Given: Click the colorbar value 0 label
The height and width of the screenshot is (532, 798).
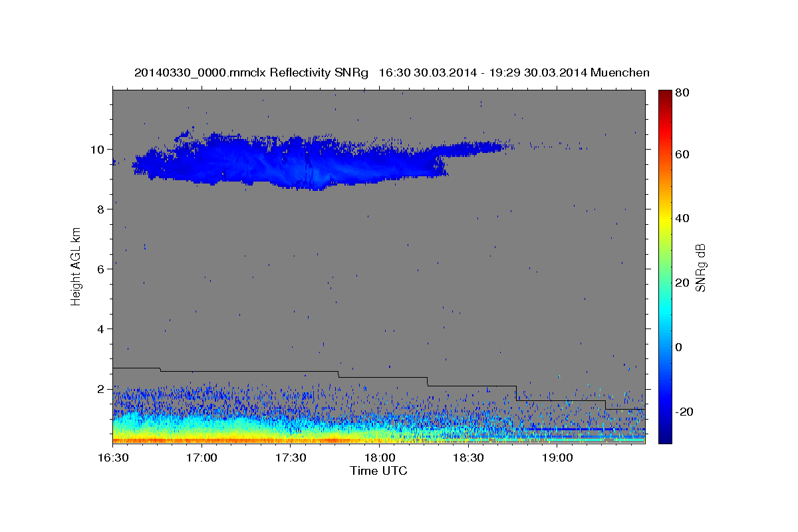Looking at the screenshot, I should pyautogui.click(x=679, y=347).
